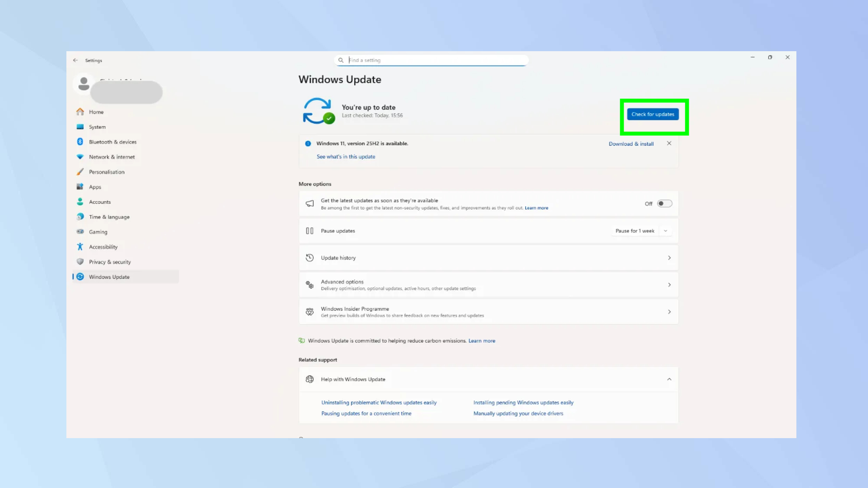This screenshot has height=488, width=868.
Task: Click the back arrow in Settings
Action: tap(76, 60)
